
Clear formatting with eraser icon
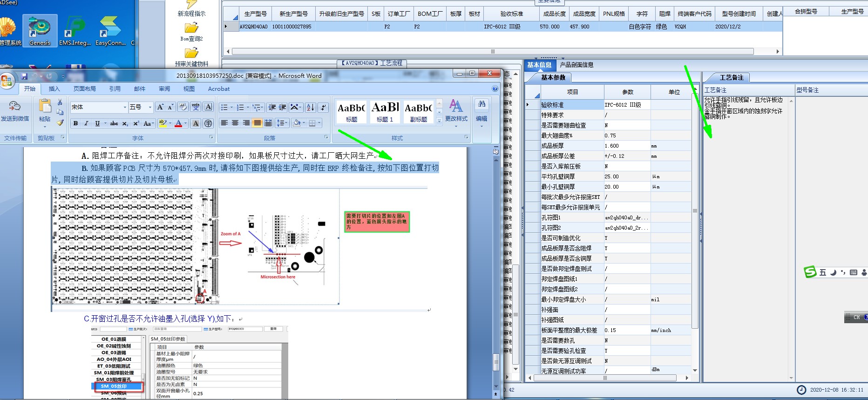pos(183,107)
